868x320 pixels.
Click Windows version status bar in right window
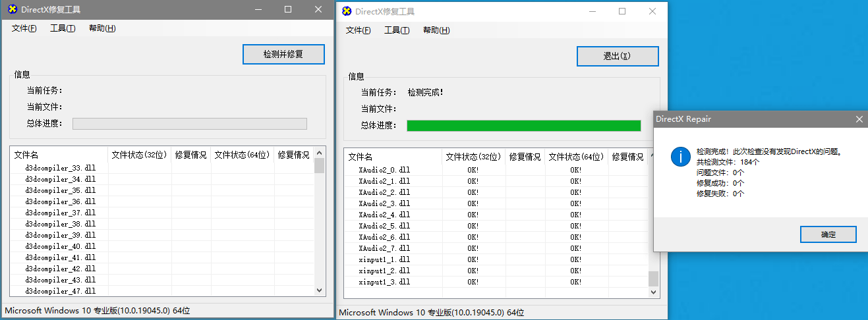point(432,312)
